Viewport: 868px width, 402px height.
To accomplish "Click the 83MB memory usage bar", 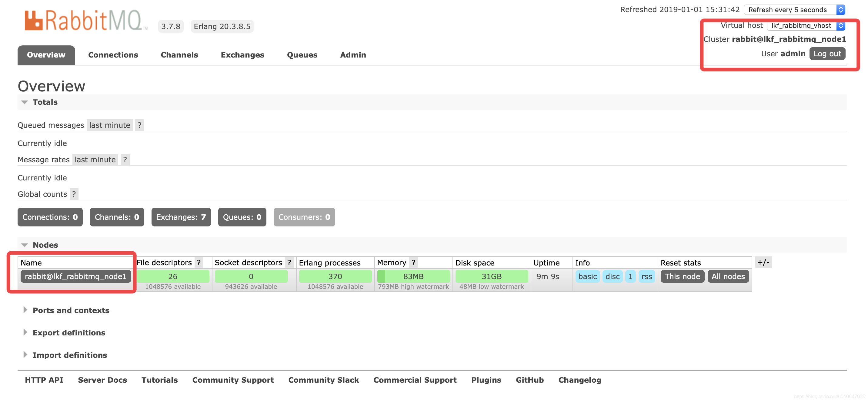I will pos(413,276).
